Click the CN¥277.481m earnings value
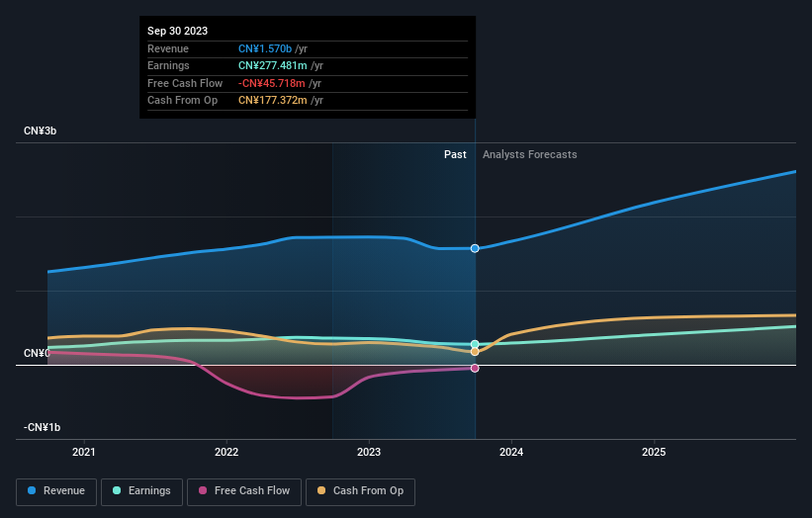The height and width of the screenshot is (518, 812). [273, 65]
